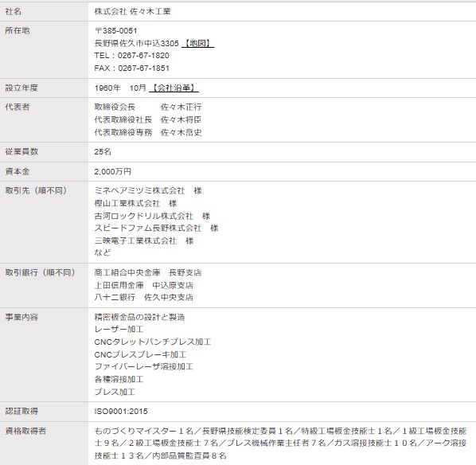
Task: Click the company name 株式会社 佐々木工業
Action: click(x=132, y=11)
